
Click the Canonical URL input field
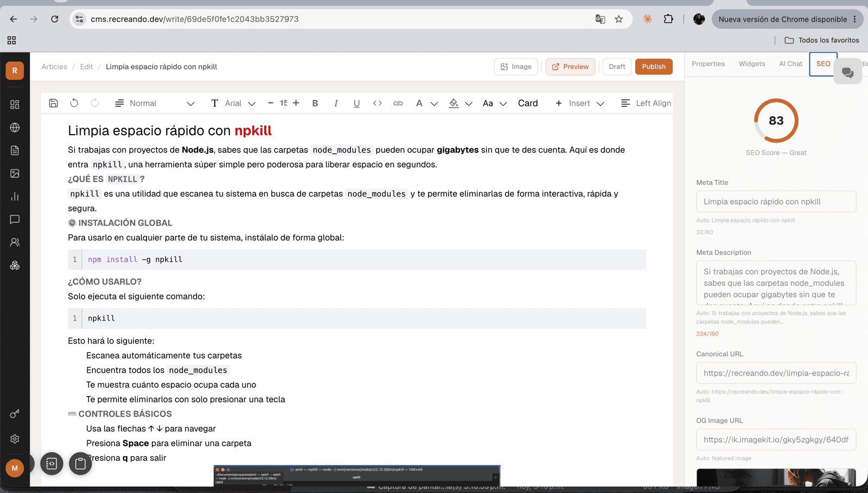(776, 373)
